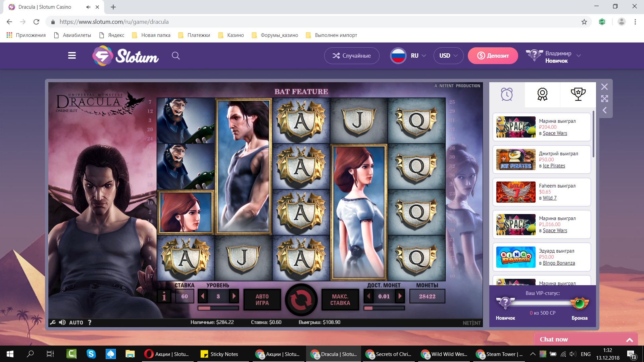Open the Space Wars link under ₽1,016.00 win
The height and width of the screenshot is (362, 644).
(555, 230)
